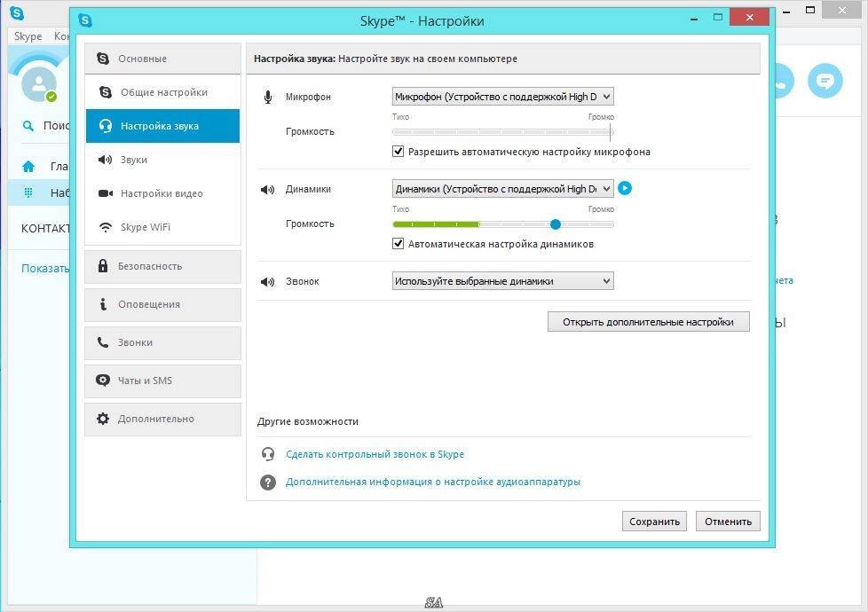Click the online status badge on avatar
This screenshot has height=612, width=868.
click(x=51, y=97)
